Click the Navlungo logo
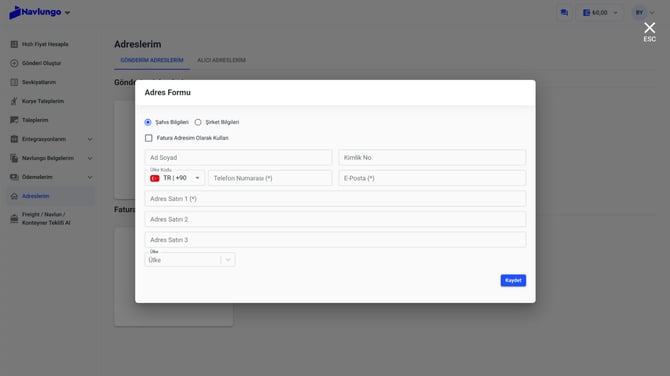 pos(35,12)
